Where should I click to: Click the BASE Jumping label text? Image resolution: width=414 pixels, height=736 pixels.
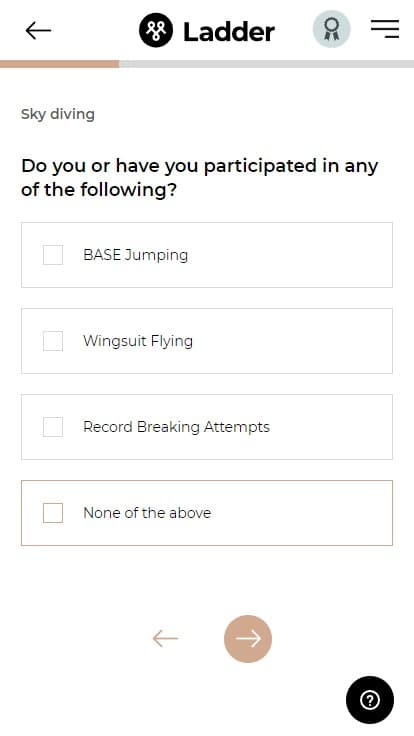pyautogui.click(x=136, y=255)
